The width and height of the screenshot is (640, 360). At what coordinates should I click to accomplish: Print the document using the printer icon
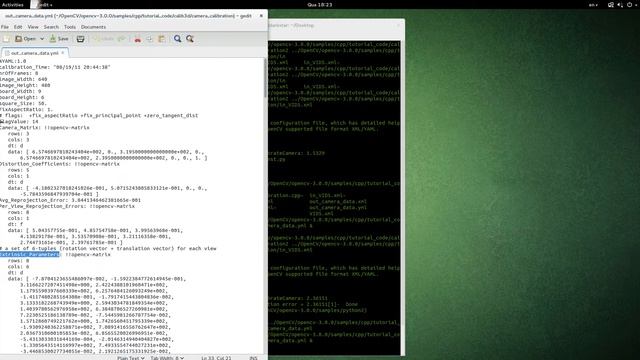click(x=80, y=39)
